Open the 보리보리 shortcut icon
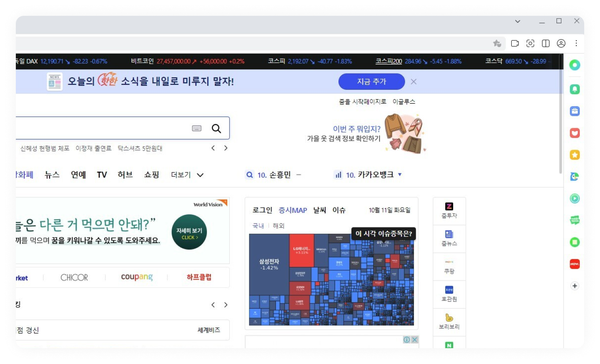Screen dimensions: 600x364 (x=449, y=322)
